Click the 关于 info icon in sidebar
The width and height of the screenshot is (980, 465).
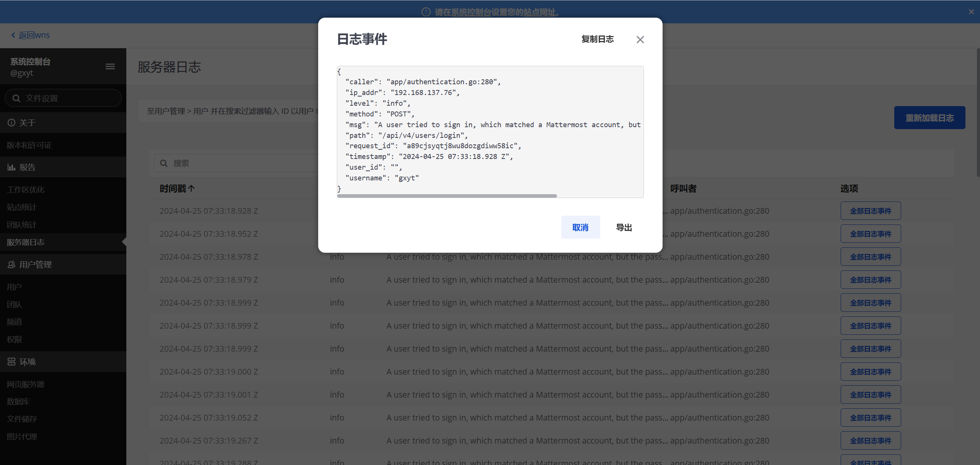[11, 123]
